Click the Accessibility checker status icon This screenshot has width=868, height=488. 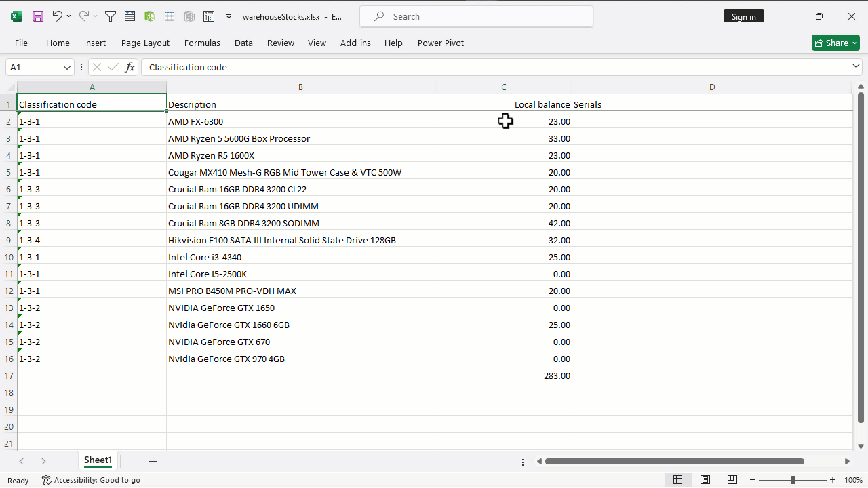(x=47, y=480)
